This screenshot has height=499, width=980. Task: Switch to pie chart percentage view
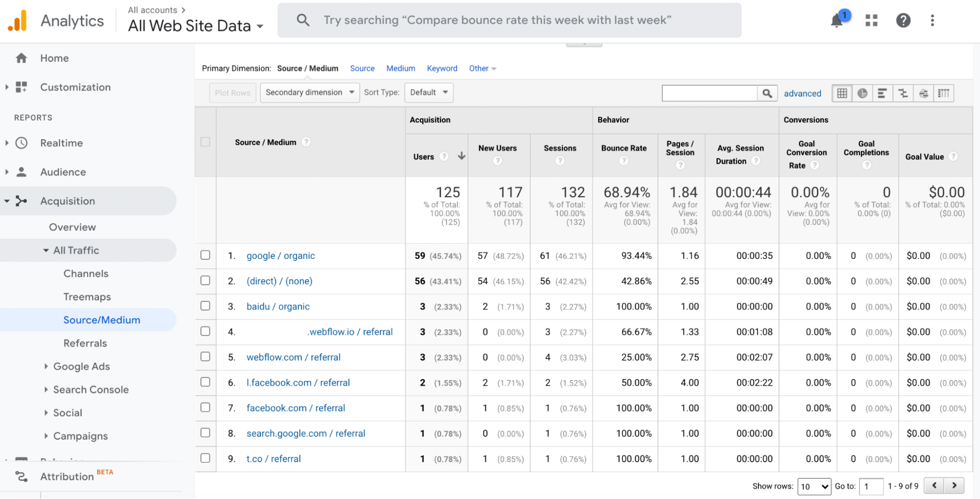(x=862, y=93)
